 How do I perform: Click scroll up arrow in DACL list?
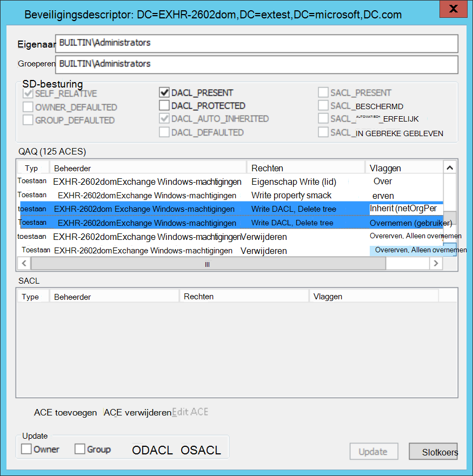click(x=450, y=167)
